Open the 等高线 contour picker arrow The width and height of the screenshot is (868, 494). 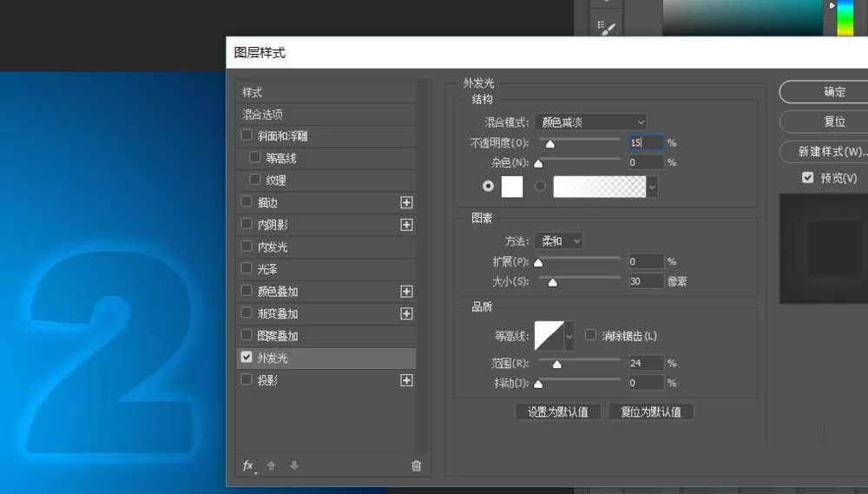pyautogui.click(x=569, y=336)
